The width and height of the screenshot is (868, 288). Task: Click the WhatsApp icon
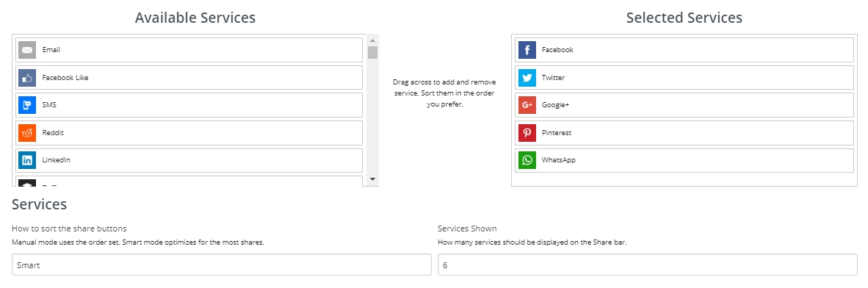point(527,160)
